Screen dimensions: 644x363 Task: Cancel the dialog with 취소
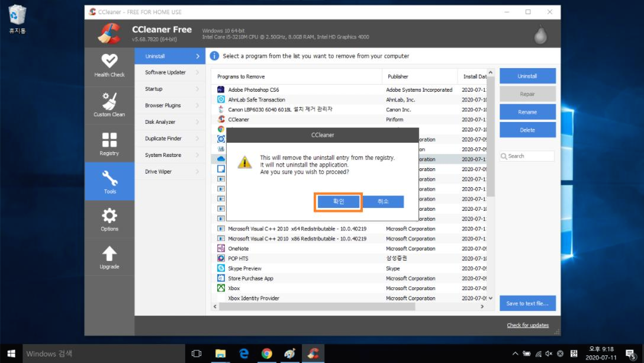point(383,201)
